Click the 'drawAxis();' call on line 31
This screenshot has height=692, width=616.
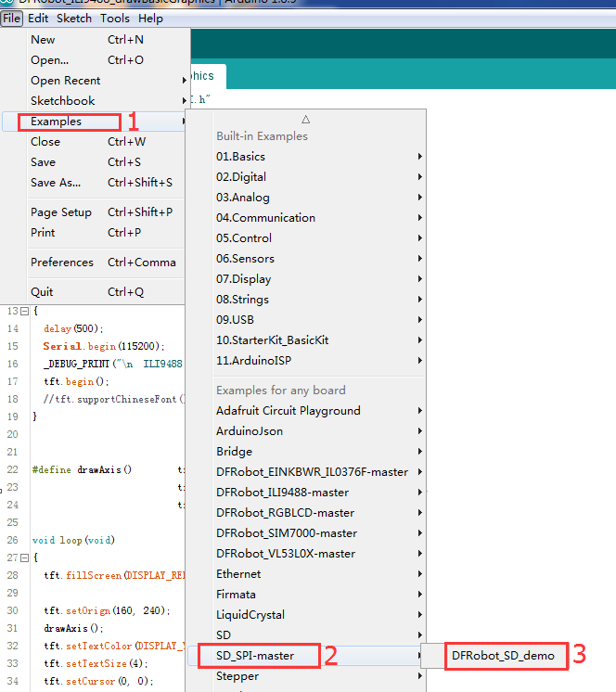73,628
